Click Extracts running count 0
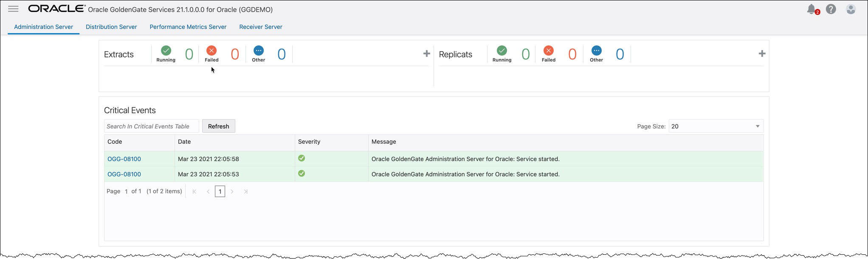The width and height of the screenshot is (868, 259). pyautogui.click(x=189, y=54)
